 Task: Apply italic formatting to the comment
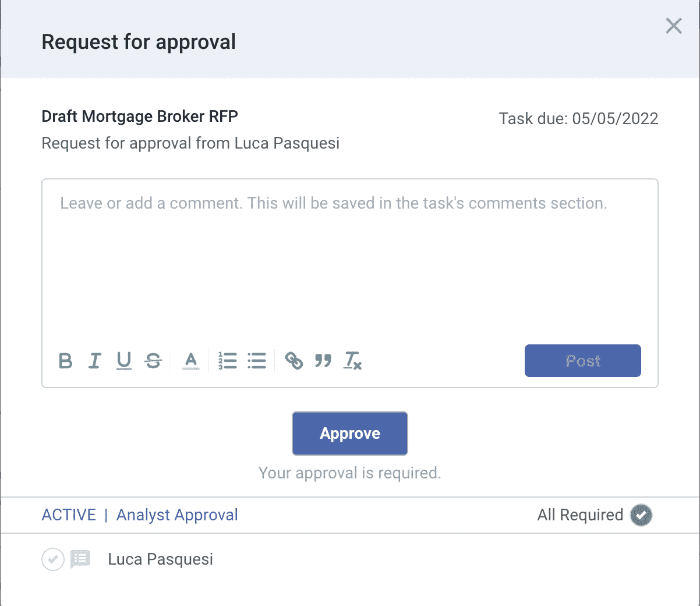point(94,361)
